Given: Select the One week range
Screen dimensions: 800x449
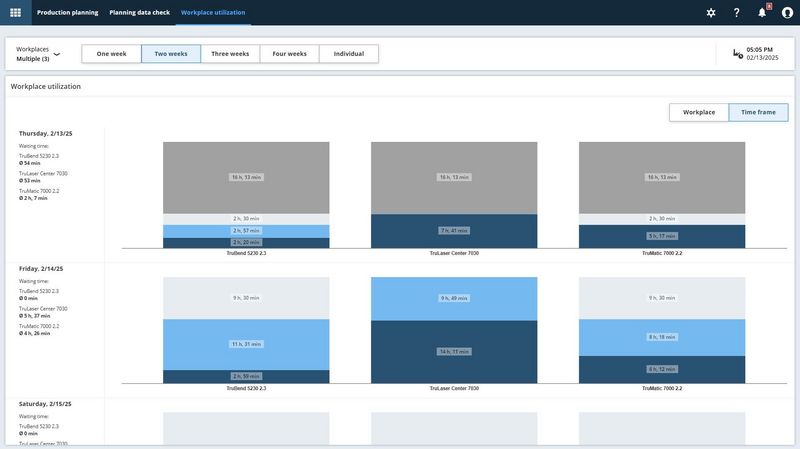Looking at the screenshot, I should [111, 54].
